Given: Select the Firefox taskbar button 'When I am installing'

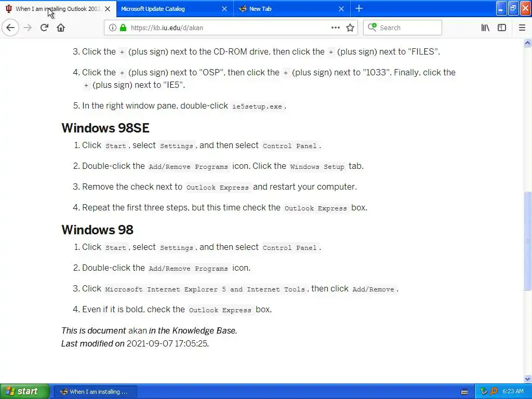Looking at the screenshot, I should point(96,392).
